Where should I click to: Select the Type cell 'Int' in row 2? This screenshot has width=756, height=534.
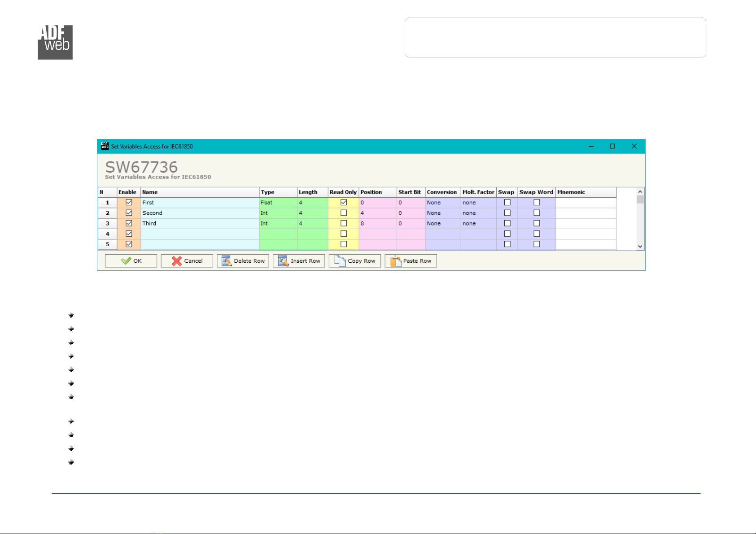click(x=278, y=213)
